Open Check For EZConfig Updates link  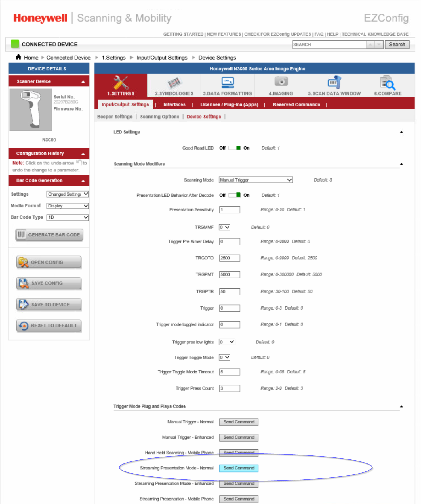(x=278, y=34)
